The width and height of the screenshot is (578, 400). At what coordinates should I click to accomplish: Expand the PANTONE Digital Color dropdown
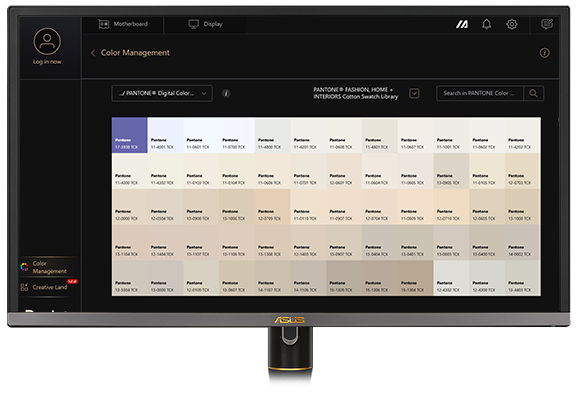click(162, 94)
